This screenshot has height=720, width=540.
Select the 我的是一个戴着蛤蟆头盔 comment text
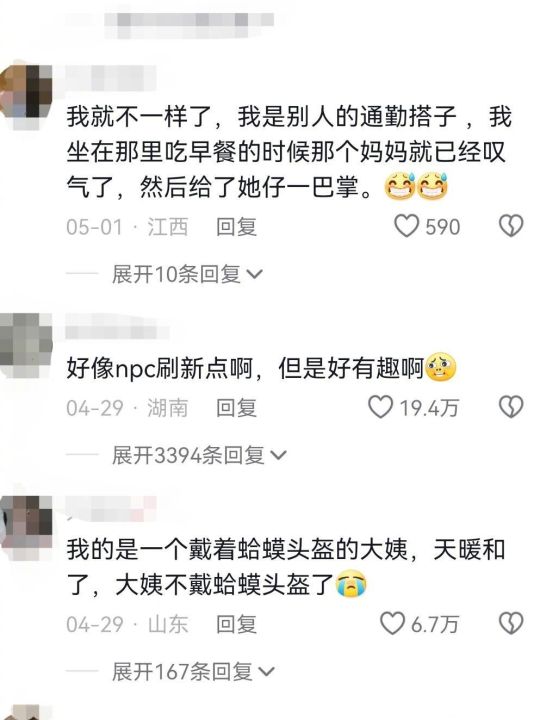(x=286, y=567)
